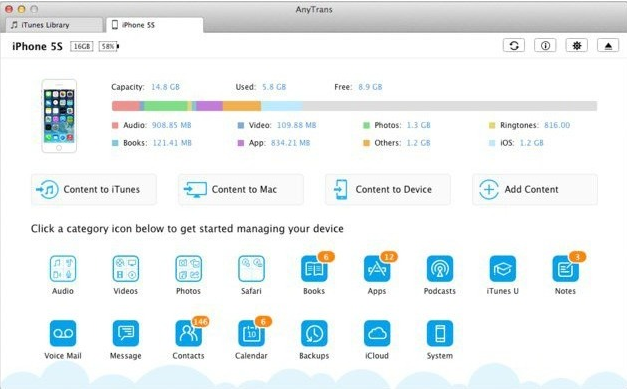This screenshot has width=627, height=392.
Task: Click the red Audio segment of storage bar
Action: coord(126,106)
